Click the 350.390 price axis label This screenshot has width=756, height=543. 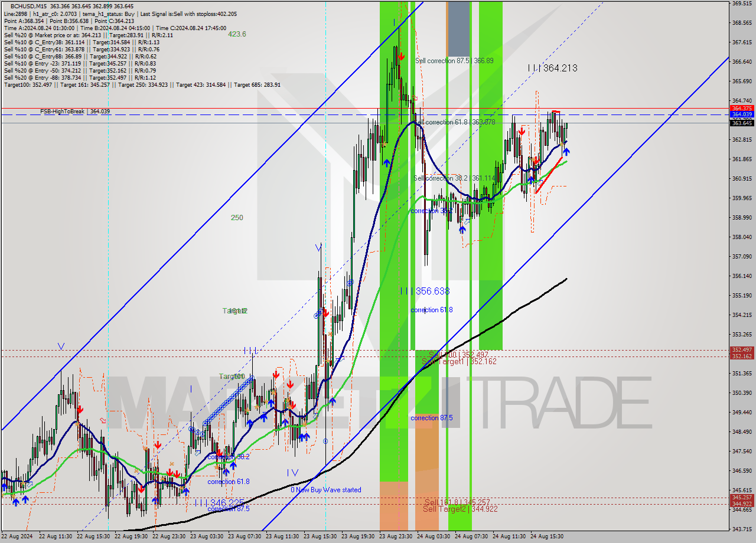click(x=742, y=393)
